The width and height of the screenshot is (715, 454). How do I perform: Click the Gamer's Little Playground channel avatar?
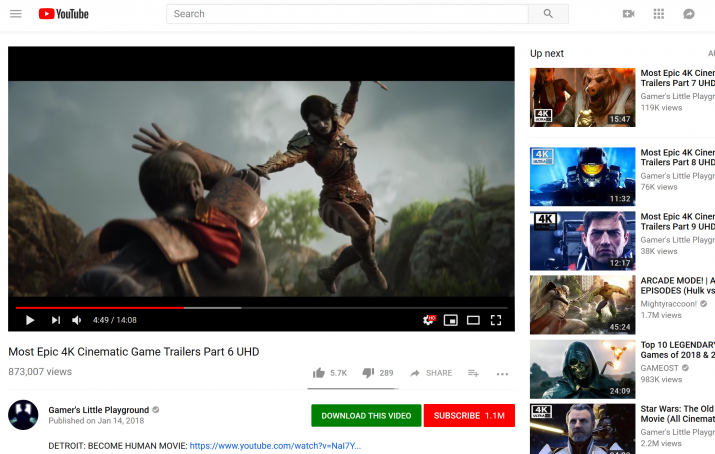(x=23, y=415)
